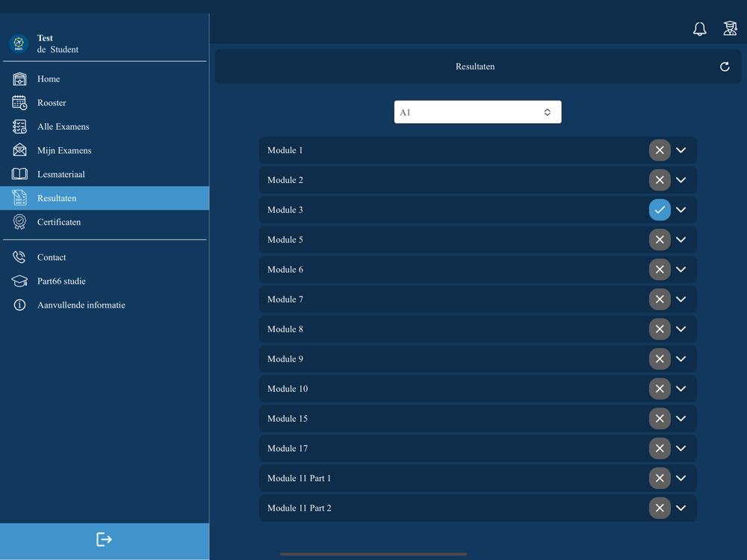Click the X status icon for Module 2
Viewport: 747px width, 560px height.
coord(660,180)
